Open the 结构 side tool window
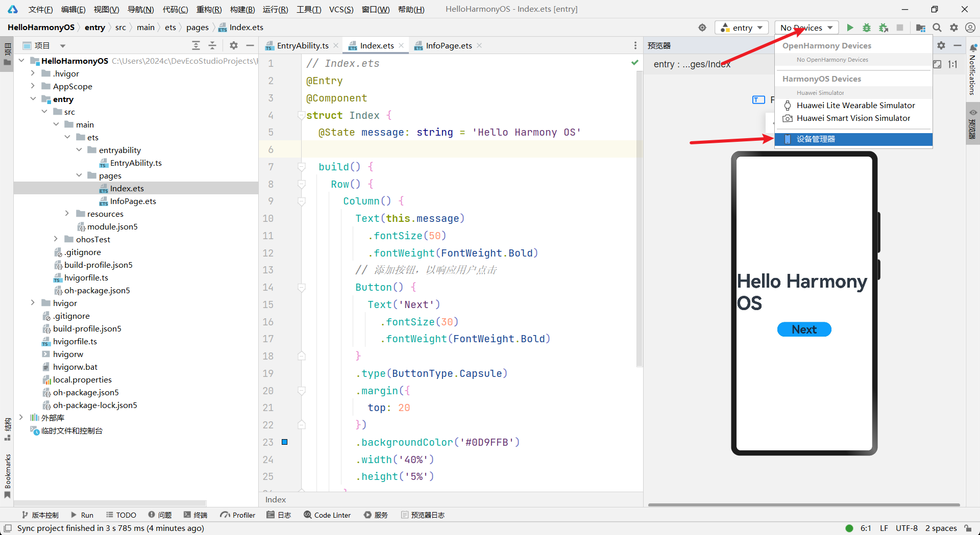The width and height of the screenshot is (980, 535). 7,429
